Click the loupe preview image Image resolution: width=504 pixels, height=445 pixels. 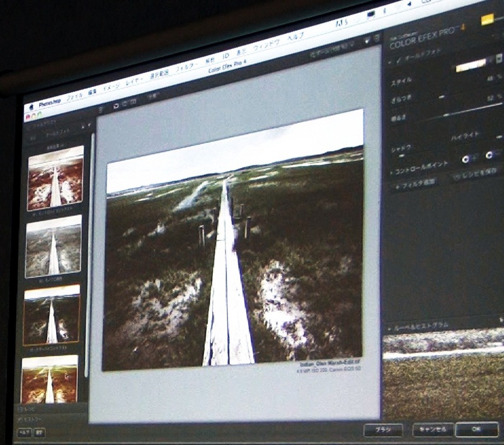pos(443,374)
